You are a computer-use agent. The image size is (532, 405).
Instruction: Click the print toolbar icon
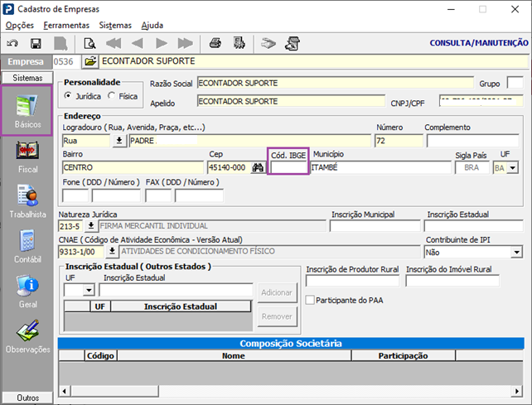[215, 43]
